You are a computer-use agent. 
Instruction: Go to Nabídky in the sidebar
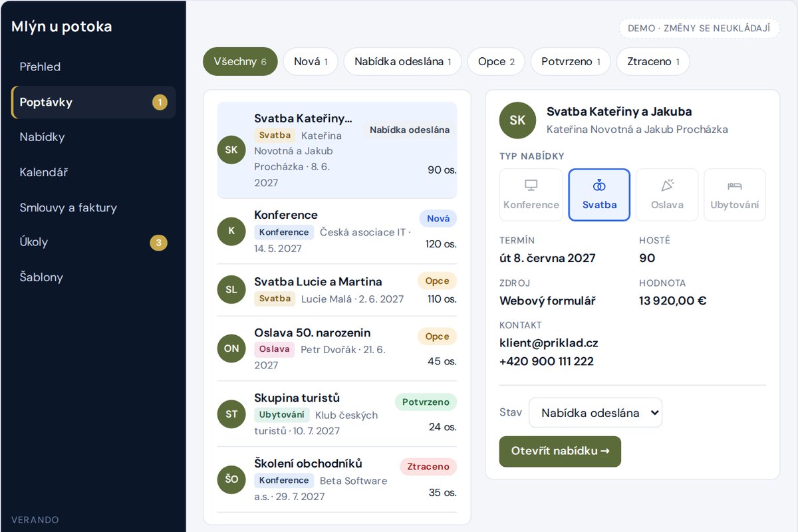click(x=94, y=137)
